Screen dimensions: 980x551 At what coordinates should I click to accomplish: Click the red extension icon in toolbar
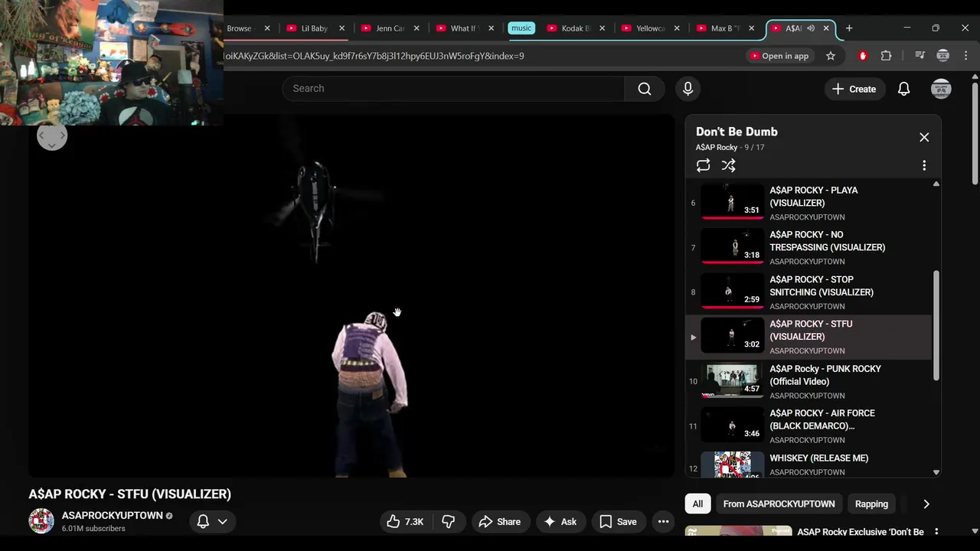tap(863, 56)
